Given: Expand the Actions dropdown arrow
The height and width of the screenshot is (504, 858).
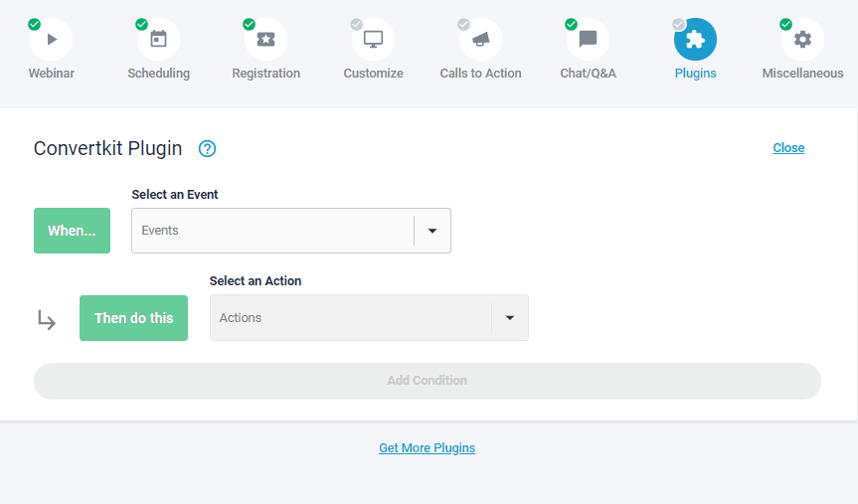Looking at the screenshot, I should point(510,318).
